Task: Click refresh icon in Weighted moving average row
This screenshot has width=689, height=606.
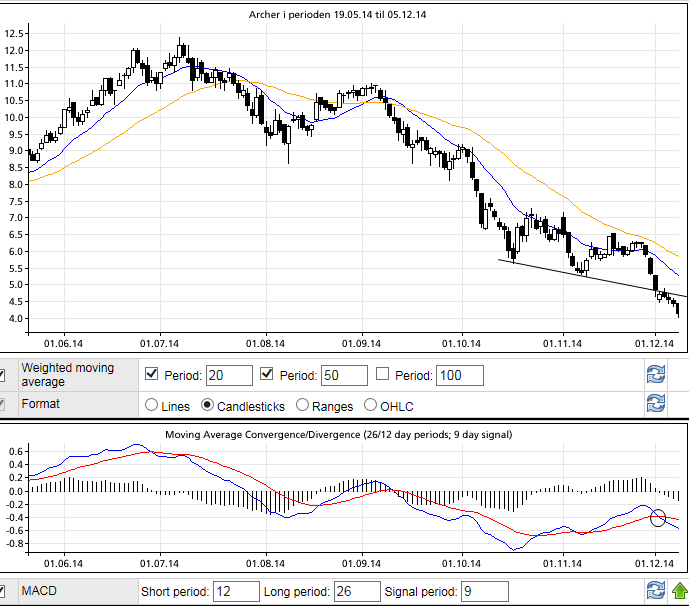Action: 655,374
